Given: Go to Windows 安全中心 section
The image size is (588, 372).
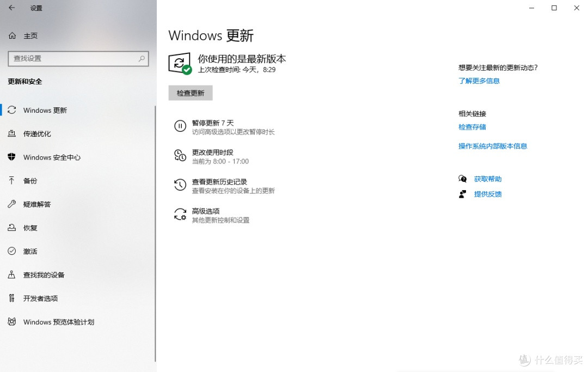Looking at the screenshot, I should click(52, 157).
